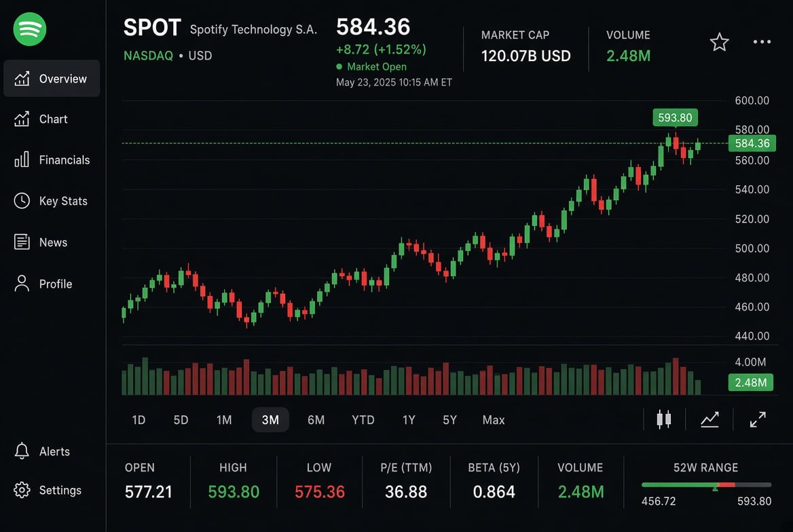Click the 36.88 P/E ratio value
Viewport: 793px width, 532px height.
(x=406, y=491)
